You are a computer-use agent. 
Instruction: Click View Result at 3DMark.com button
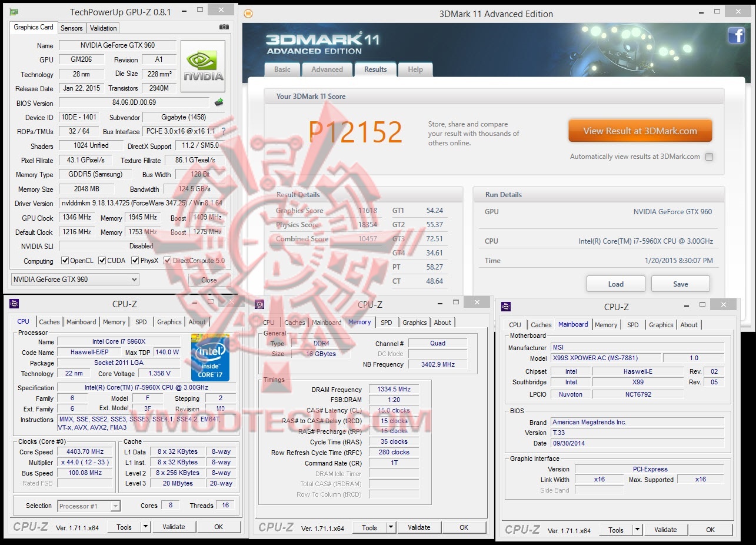point(640,131)
